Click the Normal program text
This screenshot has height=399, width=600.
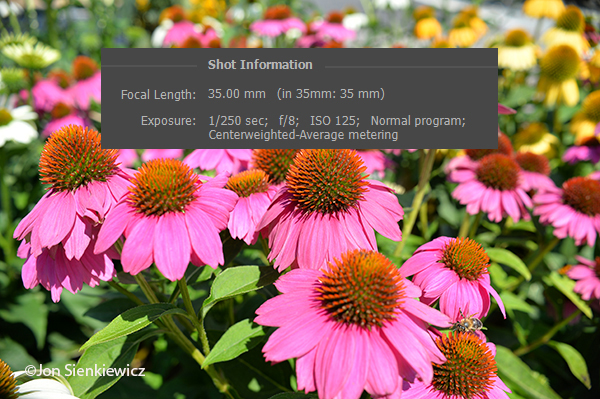(418, 121)
